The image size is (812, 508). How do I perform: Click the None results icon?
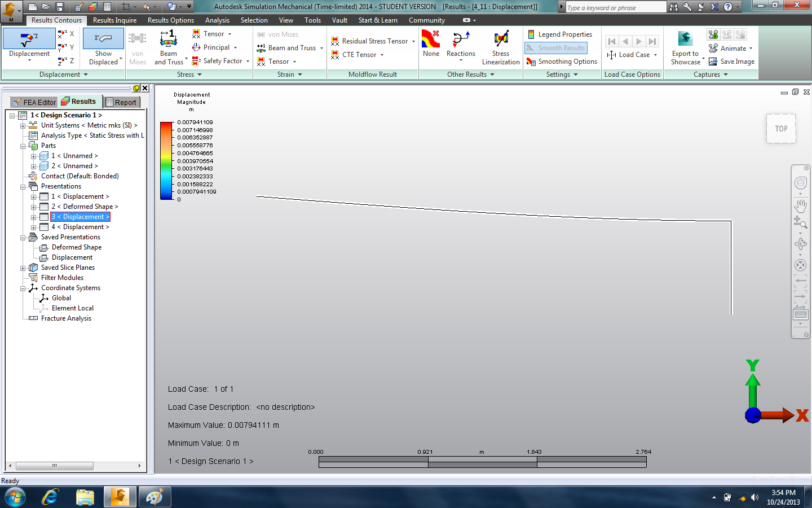(x=431, y=44)
